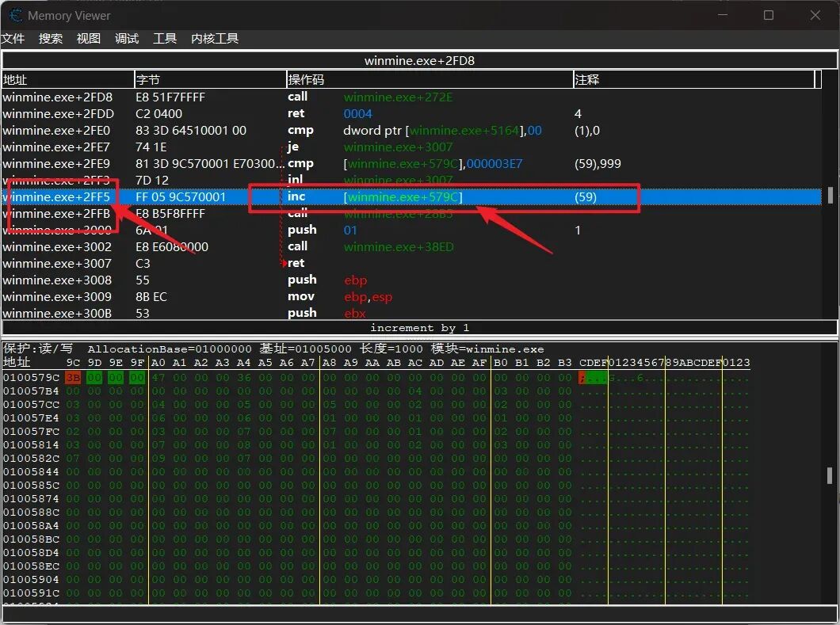Viewport: 840px width, 625px height.
Task: Open the 视图 menu
Action: [89, 38]
